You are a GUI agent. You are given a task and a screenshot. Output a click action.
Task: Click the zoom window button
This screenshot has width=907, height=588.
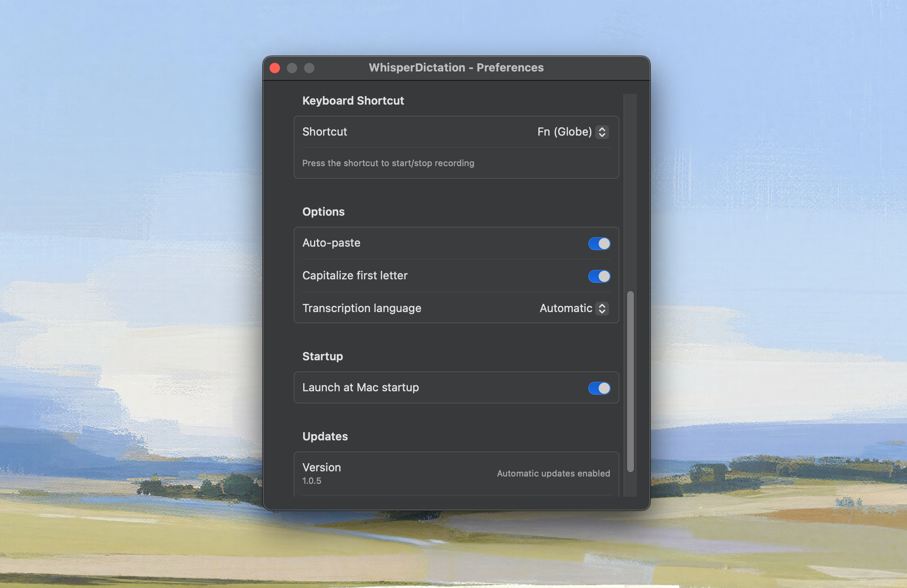310,68
